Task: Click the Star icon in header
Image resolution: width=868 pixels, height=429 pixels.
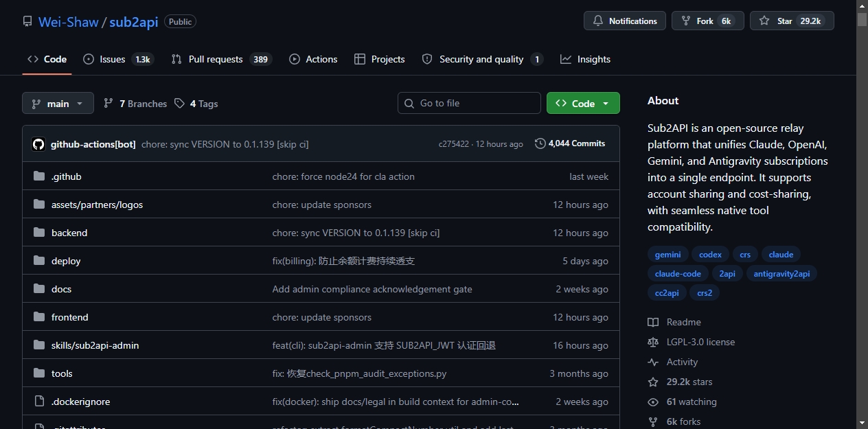Action: click(764, 21)
